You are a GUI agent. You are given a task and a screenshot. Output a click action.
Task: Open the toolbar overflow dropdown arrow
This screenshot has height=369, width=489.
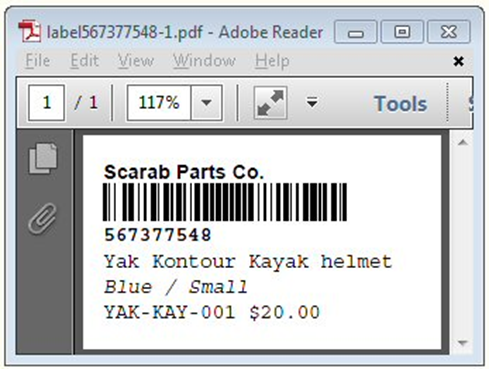click(312, 102)
